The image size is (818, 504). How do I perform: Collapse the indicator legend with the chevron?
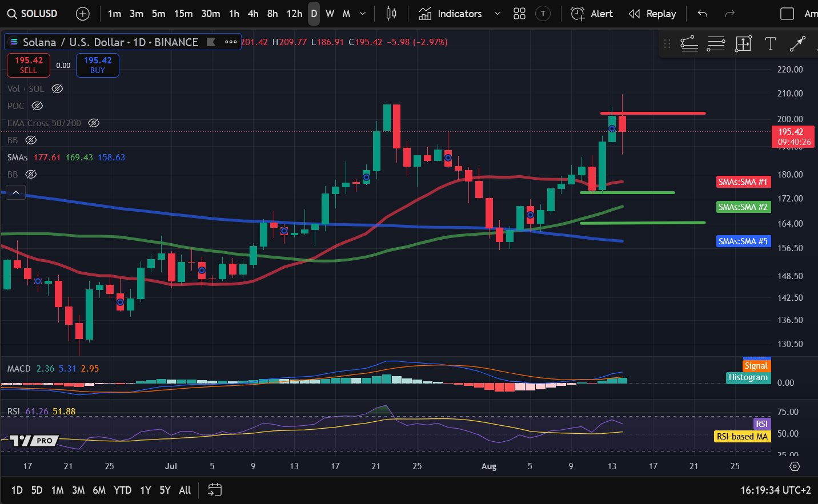pyautogui.click(x=16, y=192)
